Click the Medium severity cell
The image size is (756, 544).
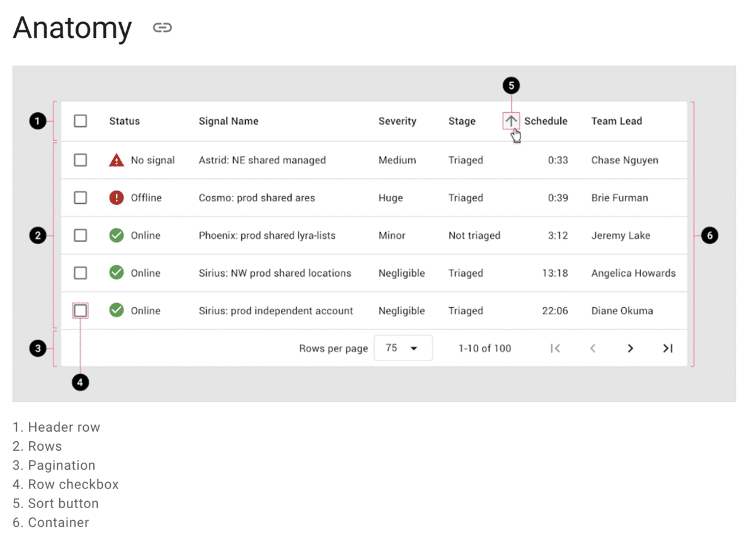[x=397, y=160]
